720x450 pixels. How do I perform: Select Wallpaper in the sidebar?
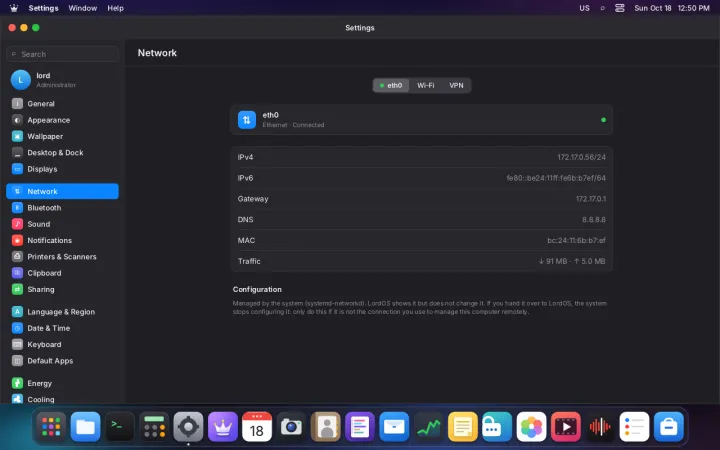tap(62, 136)
